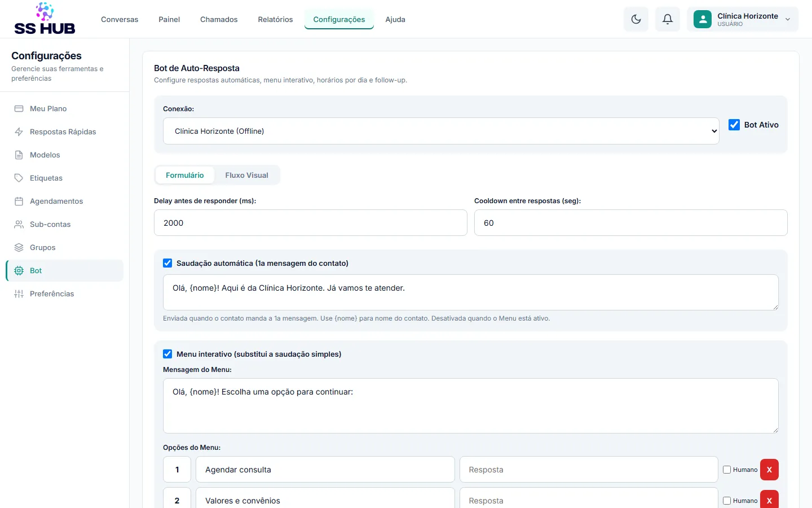This screenshot has width=812, height=508.
Task: Click the Delay antes de responder field
Action: [x=310, y=223]
